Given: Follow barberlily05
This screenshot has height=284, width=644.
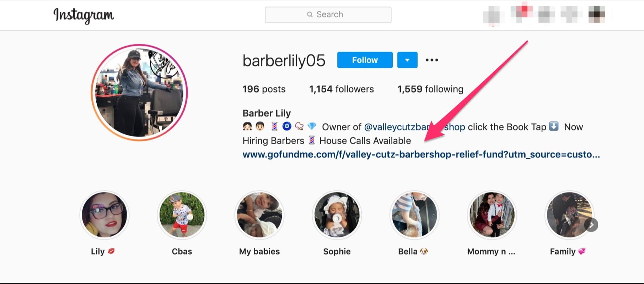Looking at the screenshot, I should (x=365, y=60).
